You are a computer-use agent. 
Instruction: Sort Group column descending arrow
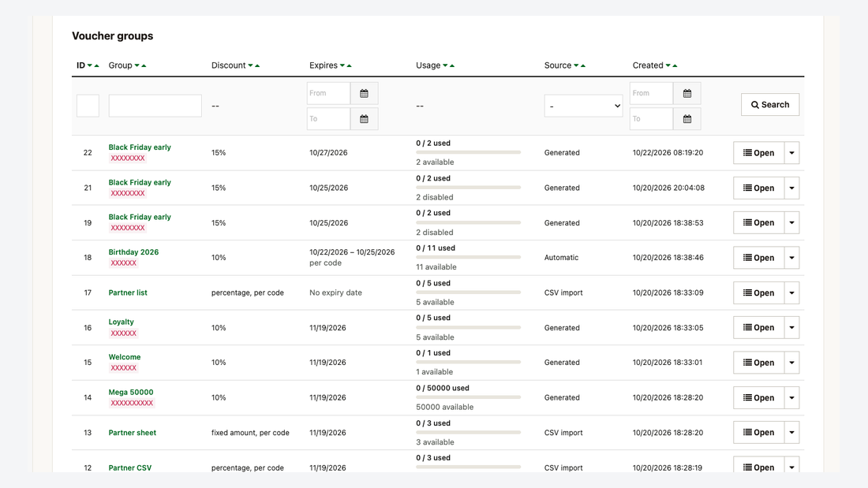(x=137, y=65)
